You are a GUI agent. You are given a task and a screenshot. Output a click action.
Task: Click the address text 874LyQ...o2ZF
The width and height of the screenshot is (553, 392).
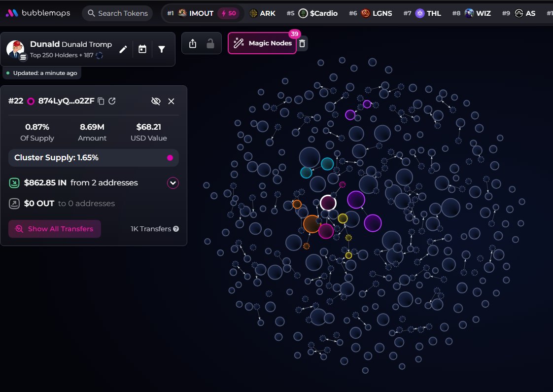point(67,101)
